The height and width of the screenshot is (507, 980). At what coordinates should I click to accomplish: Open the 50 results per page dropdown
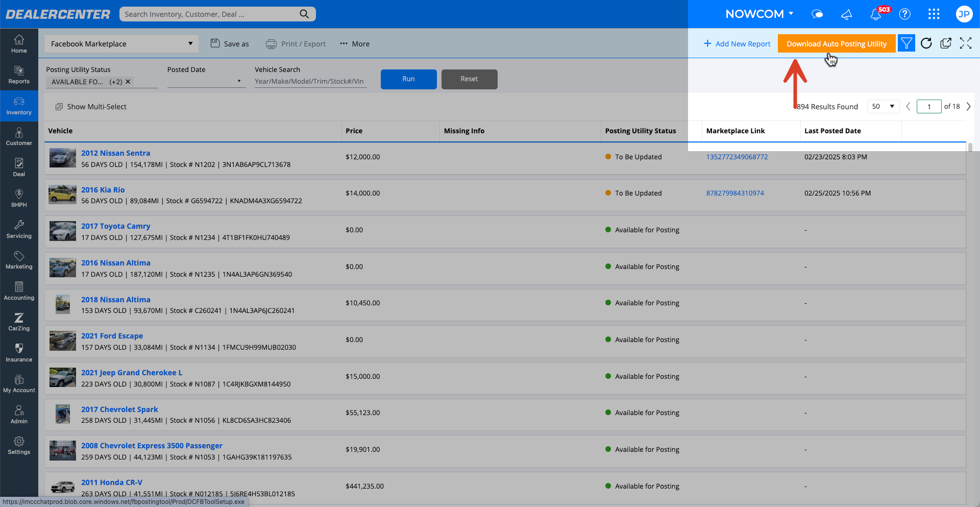[883, 106]
